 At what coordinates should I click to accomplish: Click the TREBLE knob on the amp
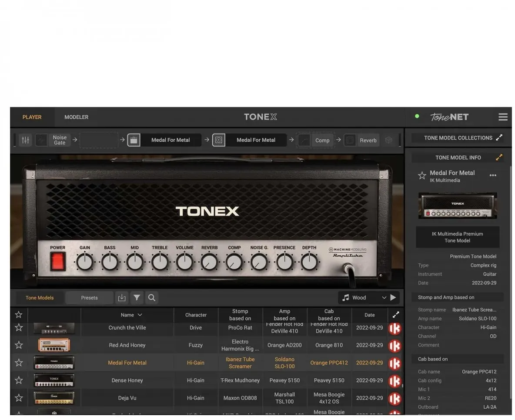tap(160, 262)
